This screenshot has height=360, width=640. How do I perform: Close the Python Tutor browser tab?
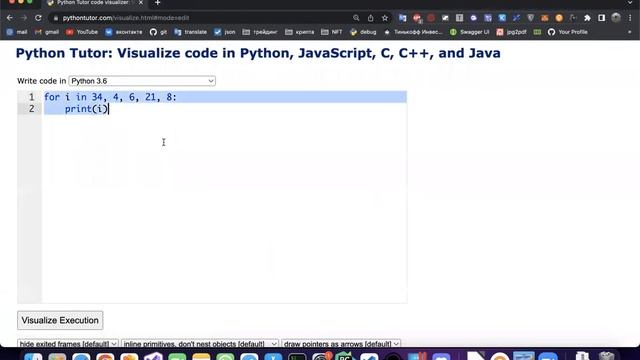[x=141, y=3]
